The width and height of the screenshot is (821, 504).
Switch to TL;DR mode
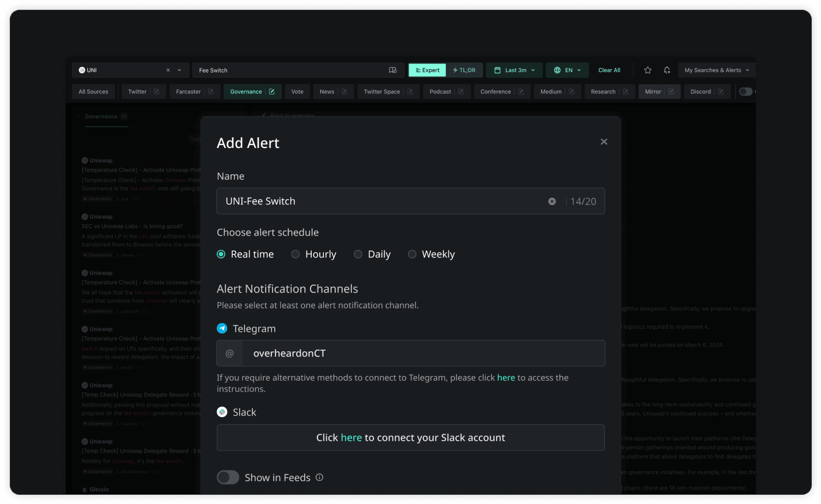point(464,70)
